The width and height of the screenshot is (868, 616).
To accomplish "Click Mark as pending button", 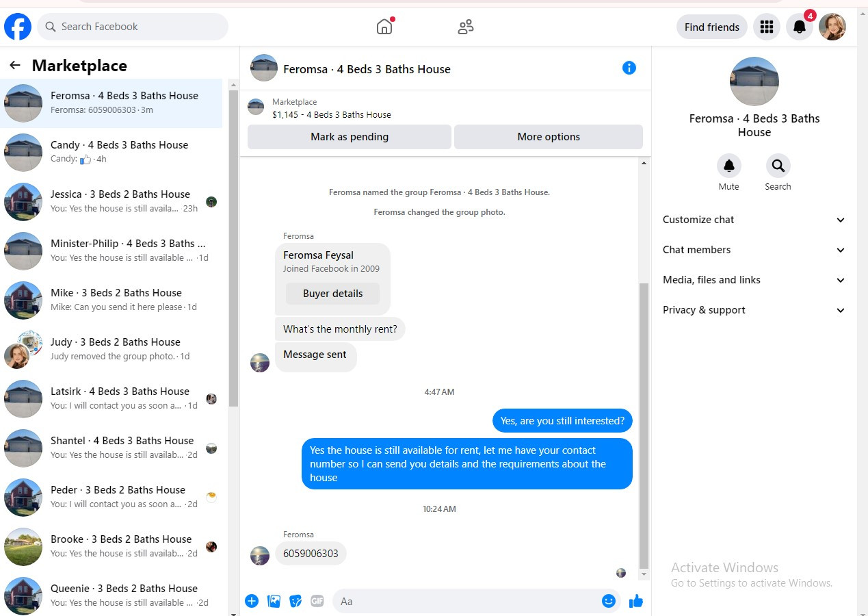I will [350, 137].
